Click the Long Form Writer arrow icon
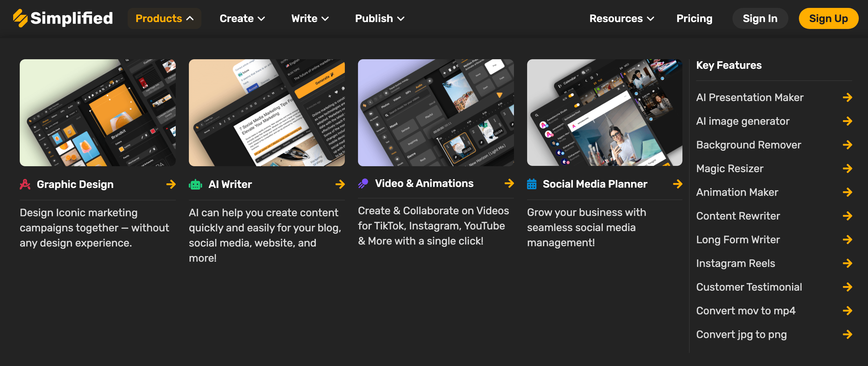Viewport: 868px width, 366px height. click(848, 240)
